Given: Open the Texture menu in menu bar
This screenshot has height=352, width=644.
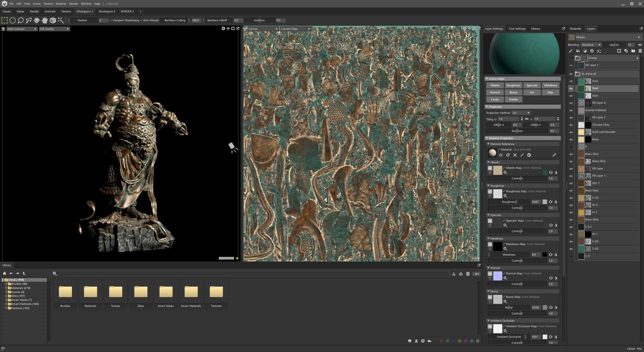Looking at the screenshot, I should point(48,4).
